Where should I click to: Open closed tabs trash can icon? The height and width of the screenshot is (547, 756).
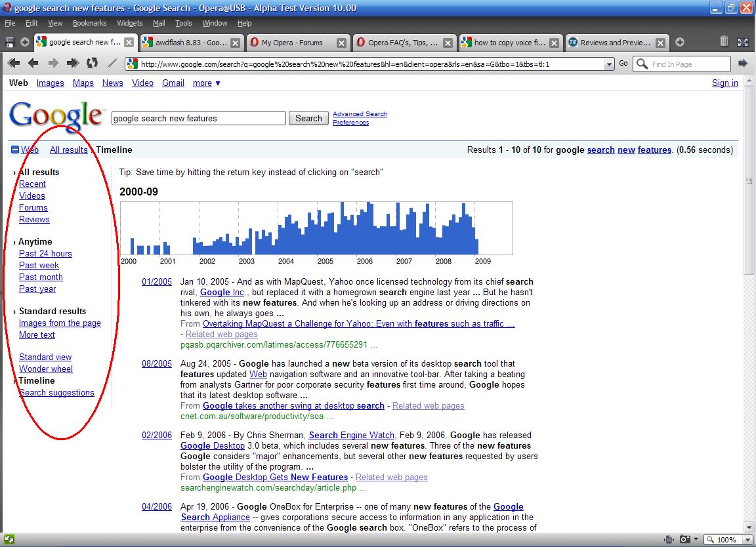click(x=724, y=41)
